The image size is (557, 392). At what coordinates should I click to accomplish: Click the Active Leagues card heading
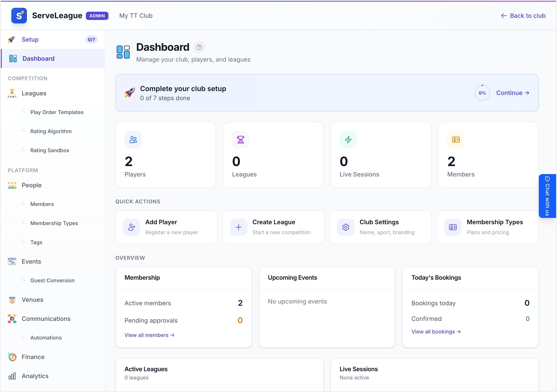click(146, 369)
